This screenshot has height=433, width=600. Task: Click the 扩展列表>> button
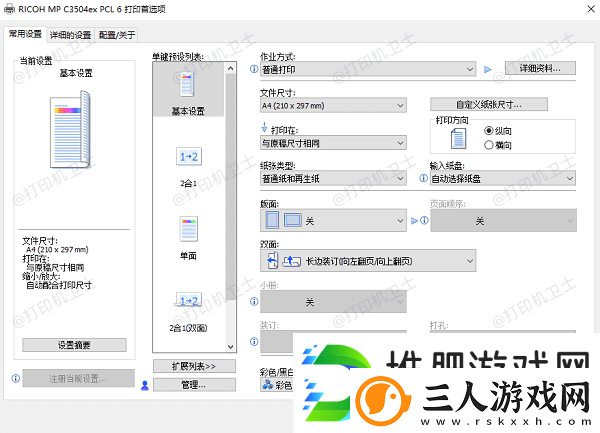point(194,366)
